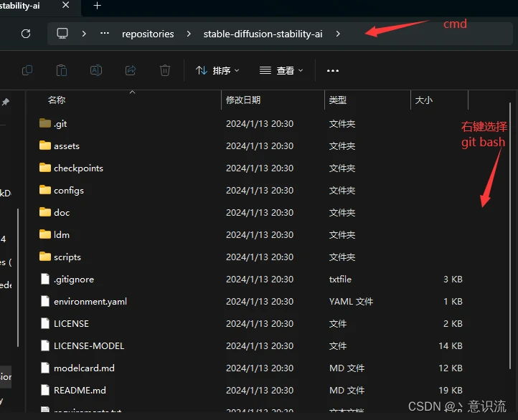Click the navigation pane scrollbar
The height and width of the screenshot is (420, 518).
point(18,278)
